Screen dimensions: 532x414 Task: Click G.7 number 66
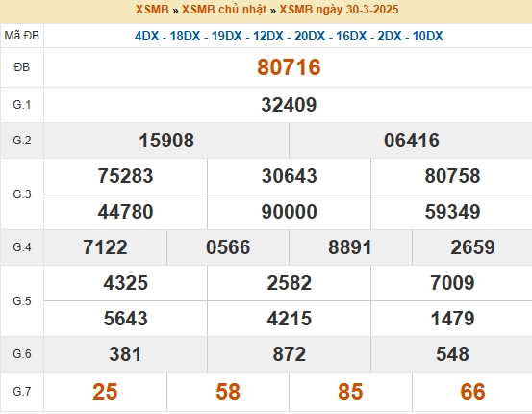click(x=472, y=392)
